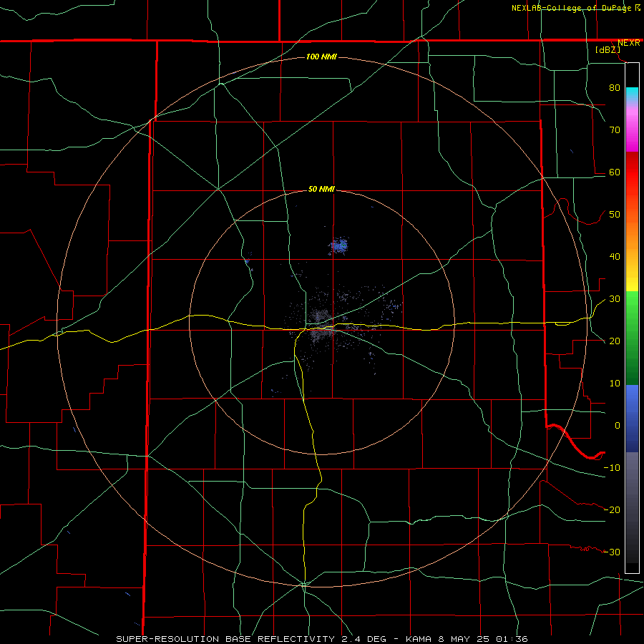Click the -10 value on the dBZ scale
644x644 pixels.
612,467
